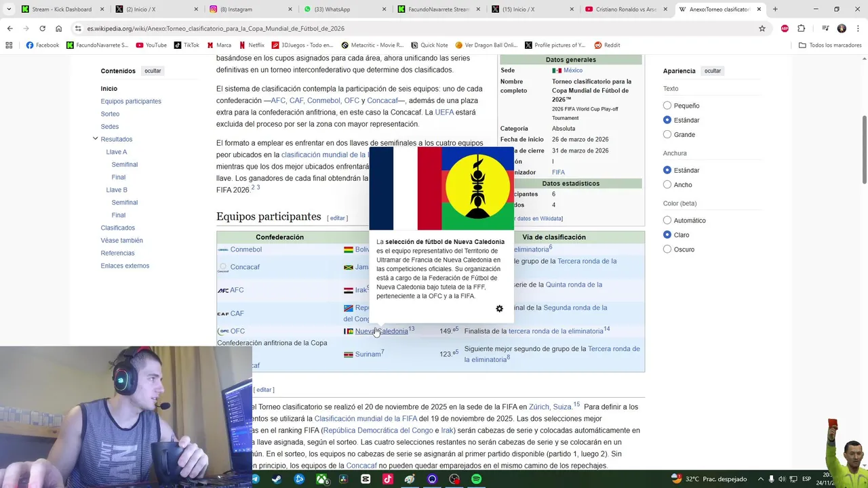This screenshot has width=868, height=488.
Task: Open the browser extensions puzzle icon
Action: click(x=801, y=28)
